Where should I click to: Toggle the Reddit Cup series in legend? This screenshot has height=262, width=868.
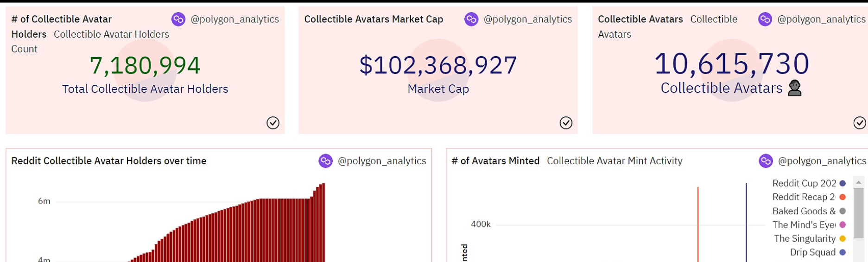pyautogui.click(x=804, y=183)
